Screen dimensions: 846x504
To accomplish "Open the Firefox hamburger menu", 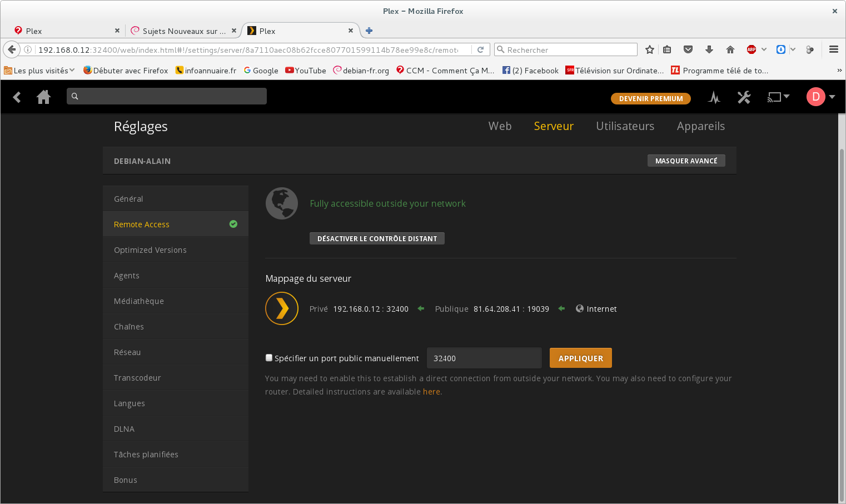I will point(833,49).
